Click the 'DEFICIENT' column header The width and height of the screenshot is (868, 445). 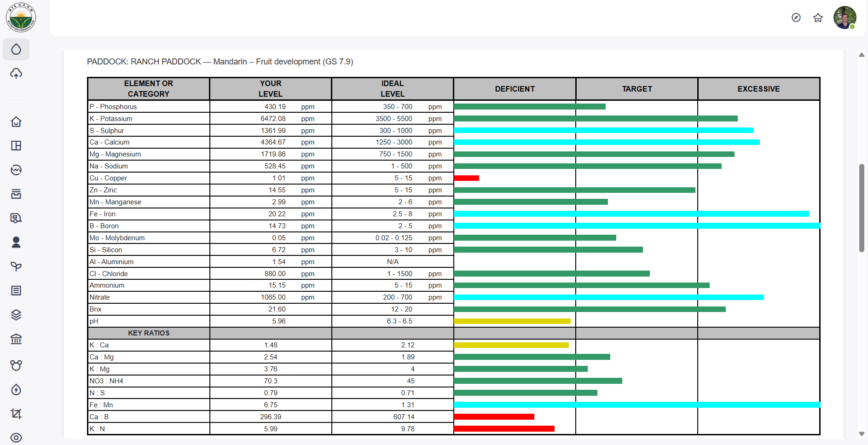pyautogui.click(x=515, y=89)
